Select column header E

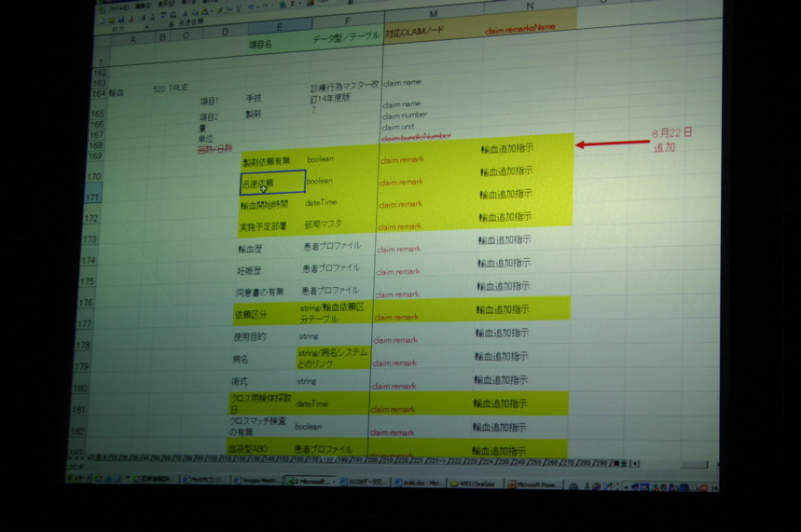click(280, 26)
